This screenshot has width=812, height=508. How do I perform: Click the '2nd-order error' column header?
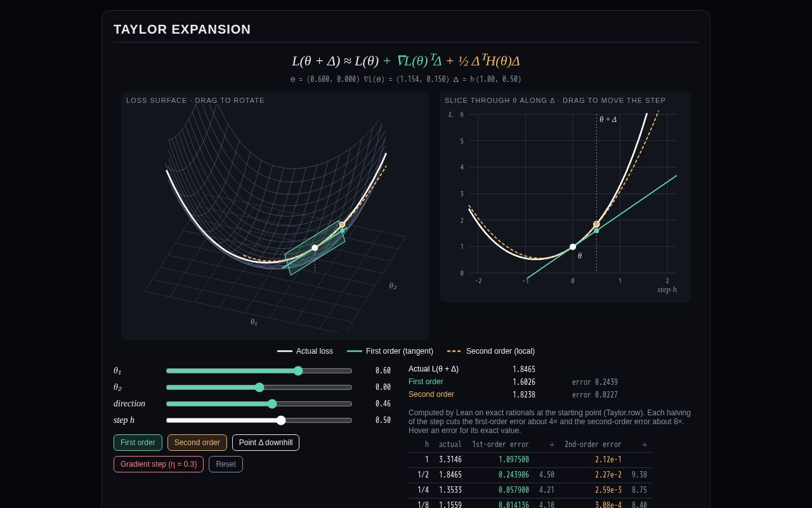coord(593,444)
